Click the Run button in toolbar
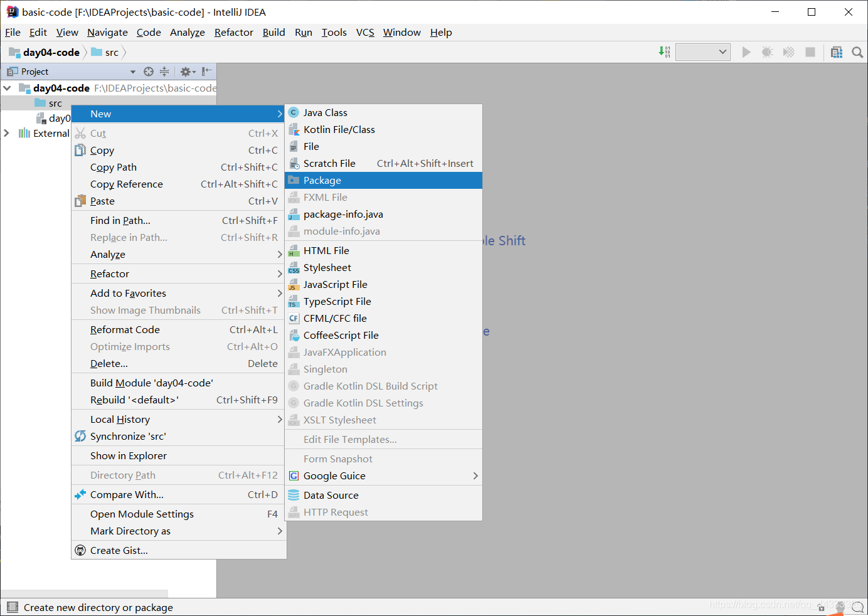This screenshot has height=616, width=868. coord(746,52)
